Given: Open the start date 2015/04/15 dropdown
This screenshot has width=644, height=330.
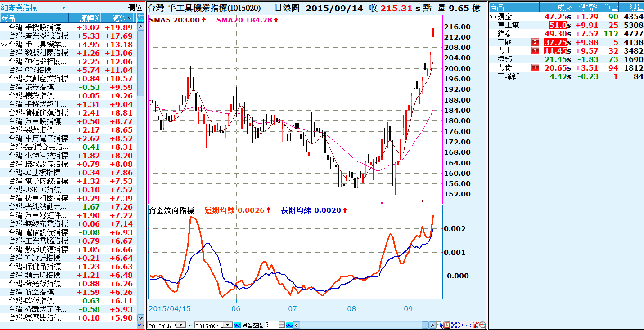Looking at the screenshot, I should 181,325.
